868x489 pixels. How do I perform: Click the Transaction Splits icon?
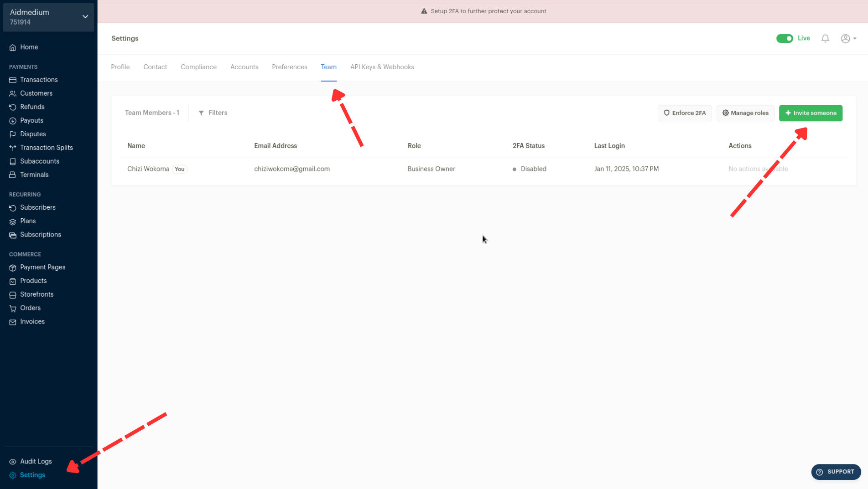(x=13, y=148)
